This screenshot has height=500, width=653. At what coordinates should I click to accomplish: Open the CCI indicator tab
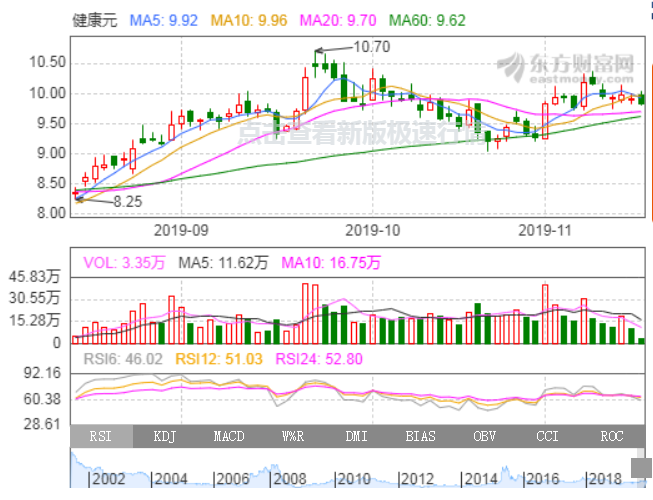(x=548, y=437)
